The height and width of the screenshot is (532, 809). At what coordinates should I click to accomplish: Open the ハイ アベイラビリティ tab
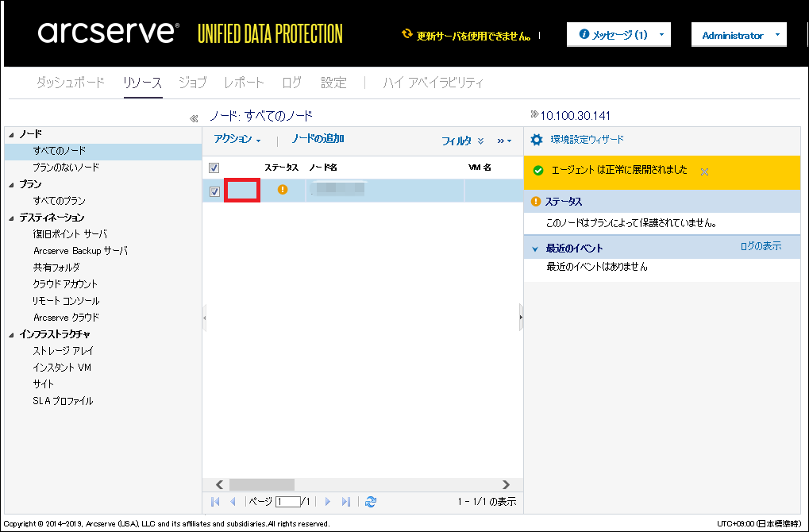coord(433,83)
